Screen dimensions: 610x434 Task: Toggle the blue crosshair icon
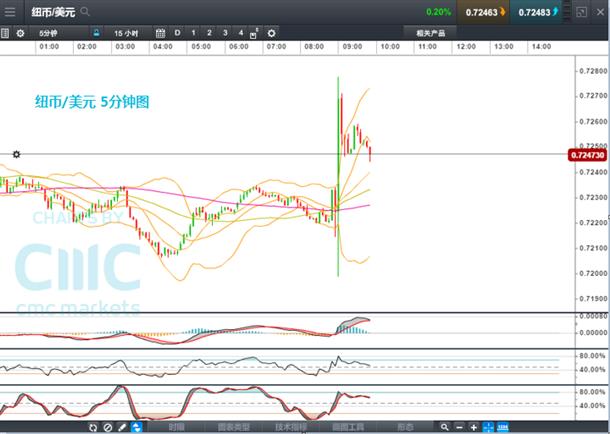[488, 427]
